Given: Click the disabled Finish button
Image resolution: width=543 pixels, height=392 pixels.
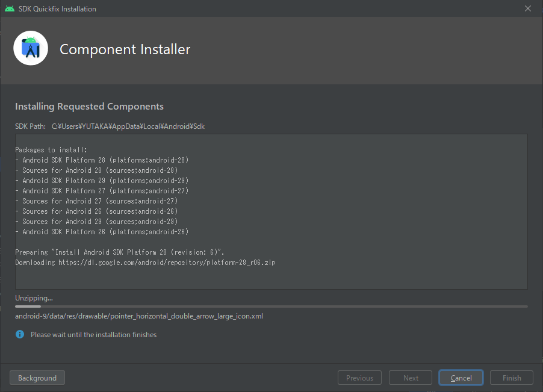Looking at the screenshot, I should 512,378.
